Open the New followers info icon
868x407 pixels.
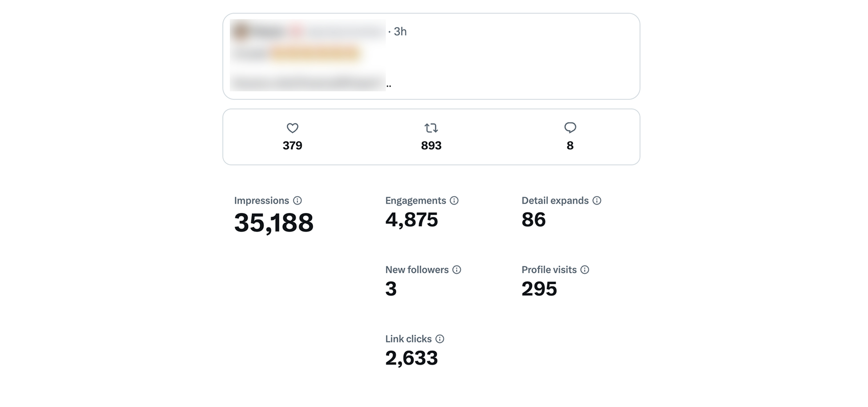click(x=457, y=270)
